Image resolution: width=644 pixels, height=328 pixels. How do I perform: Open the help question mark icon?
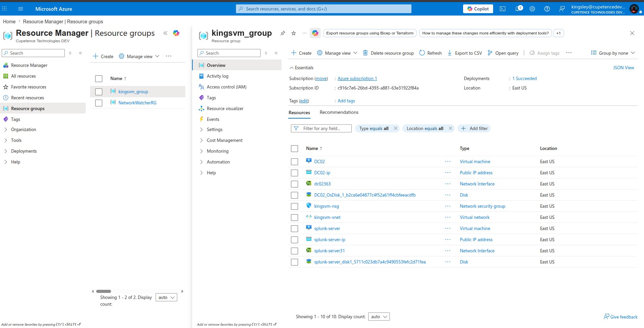pos(547,9)
